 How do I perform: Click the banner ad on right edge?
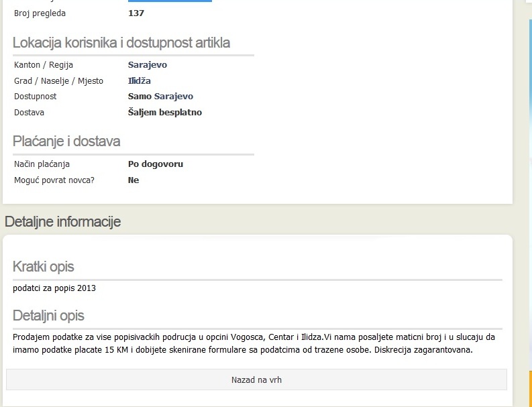529,201
